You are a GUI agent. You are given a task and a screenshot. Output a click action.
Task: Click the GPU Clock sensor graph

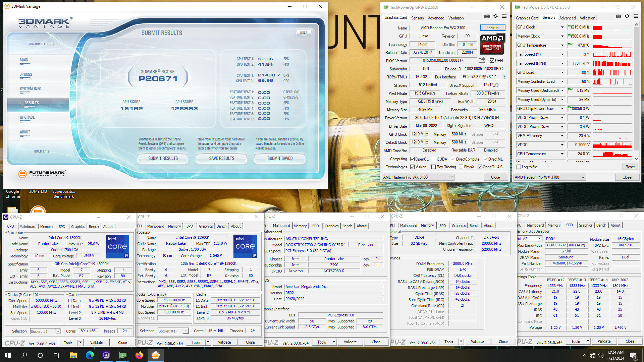612,27
